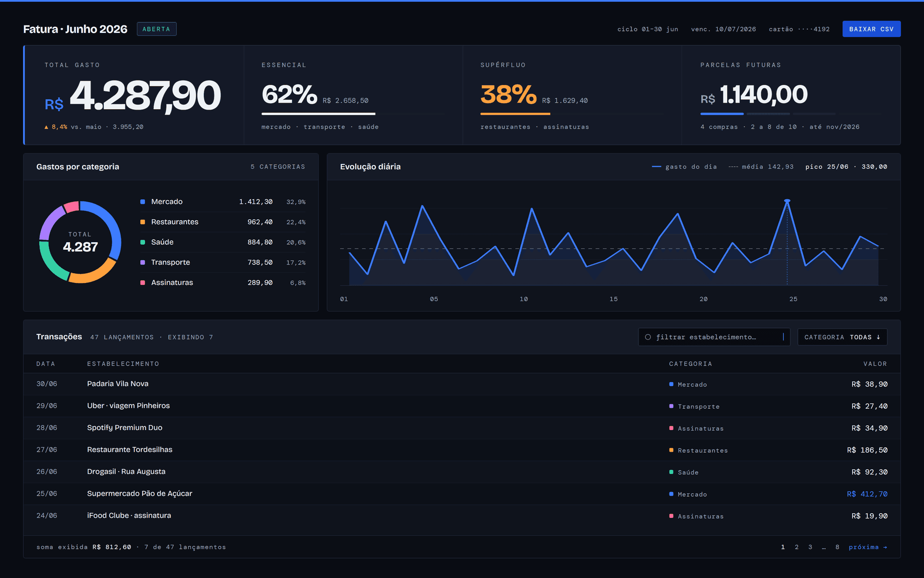Screen dimensions: 924x578
Task: Select Supermercado Pão de Açúcar transaction
Action: click(462, 494)
